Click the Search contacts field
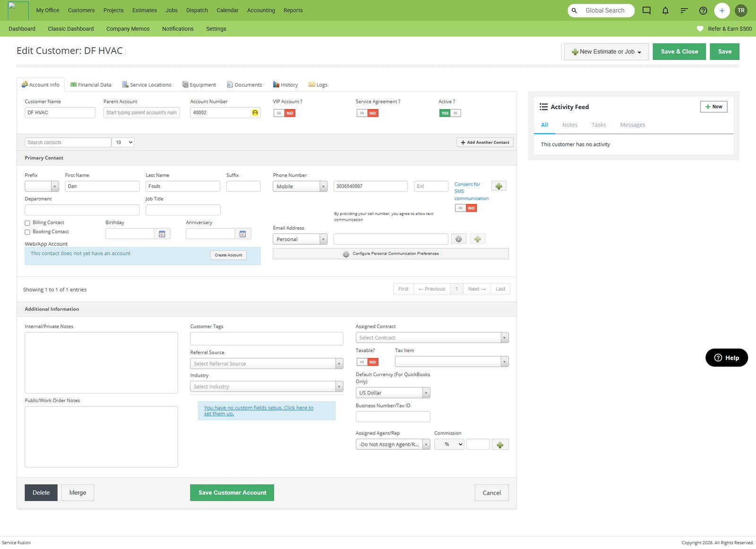756x549 pixels. pyautogui.click(x=68, y=142)
